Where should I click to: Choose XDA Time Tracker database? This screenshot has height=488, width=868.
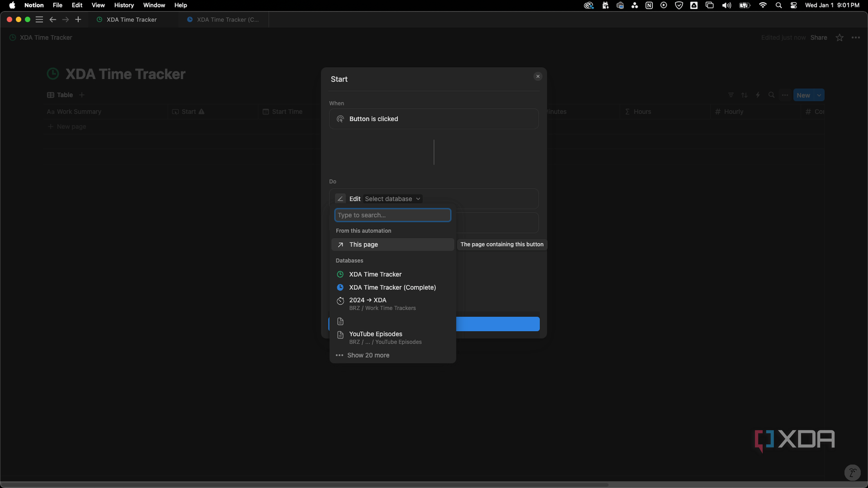pyautogui.click(x=392, y=274)
